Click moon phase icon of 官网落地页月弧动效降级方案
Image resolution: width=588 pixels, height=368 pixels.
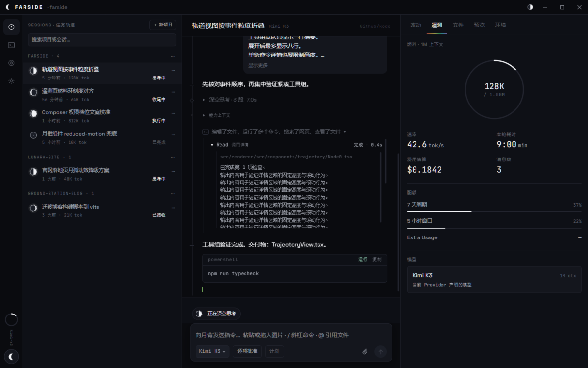pos(33,172)
